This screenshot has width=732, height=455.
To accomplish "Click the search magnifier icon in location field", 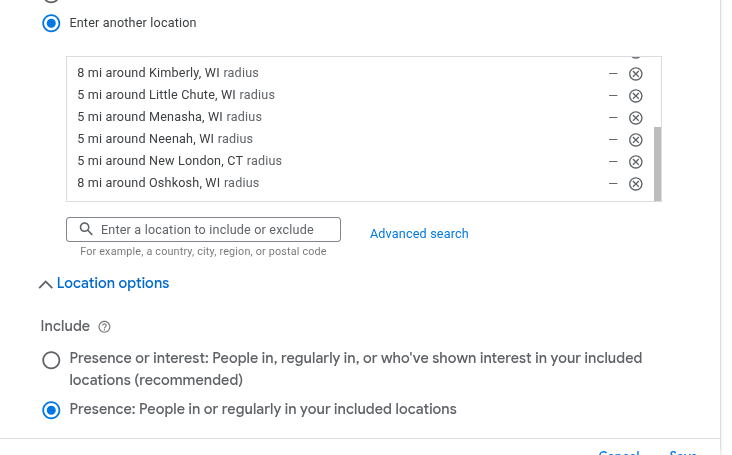I will pyautogui.click(x=86, y=230).
